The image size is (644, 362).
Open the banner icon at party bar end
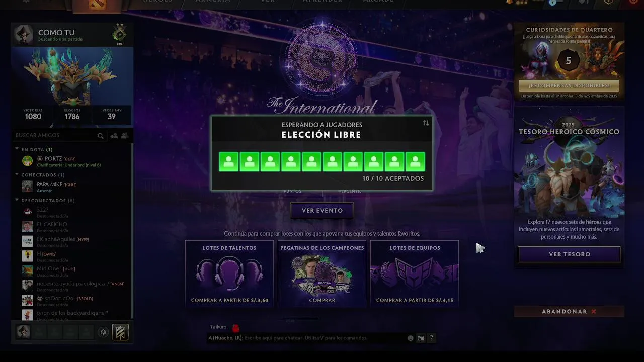(120, 332)
